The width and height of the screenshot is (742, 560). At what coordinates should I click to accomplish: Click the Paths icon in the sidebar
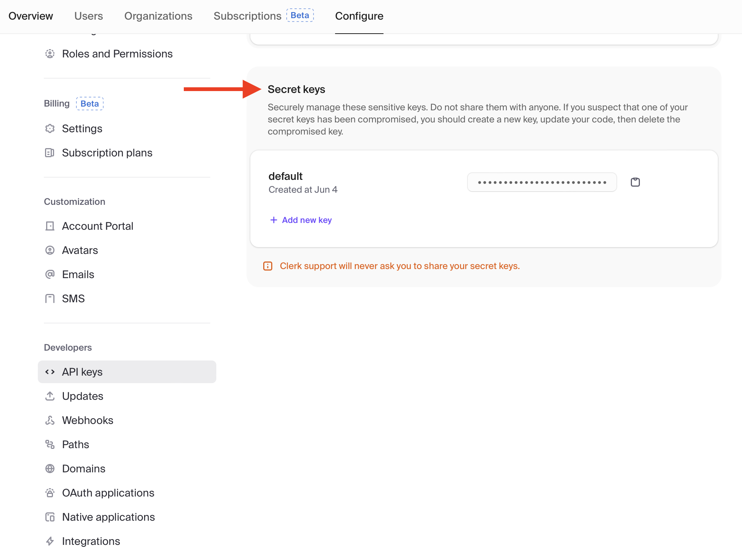click(50, 444)
